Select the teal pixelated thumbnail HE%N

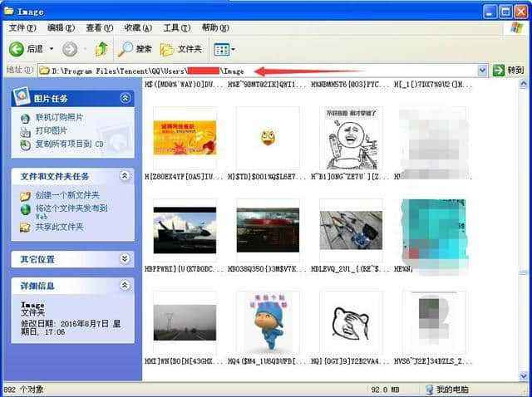click(x=434, y=232)
